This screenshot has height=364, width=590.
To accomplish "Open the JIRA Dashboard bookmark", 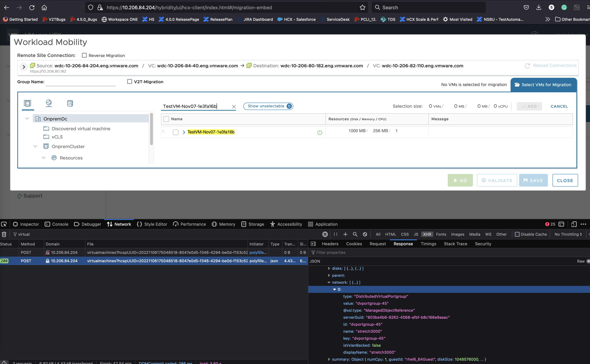I will point(255,19).
